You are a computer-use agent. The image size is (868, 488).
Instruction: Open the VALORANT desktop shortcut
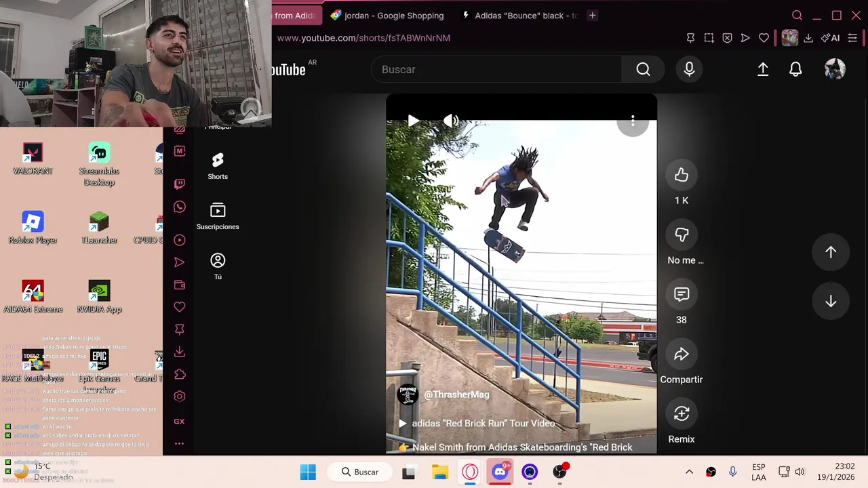point(33,159)
